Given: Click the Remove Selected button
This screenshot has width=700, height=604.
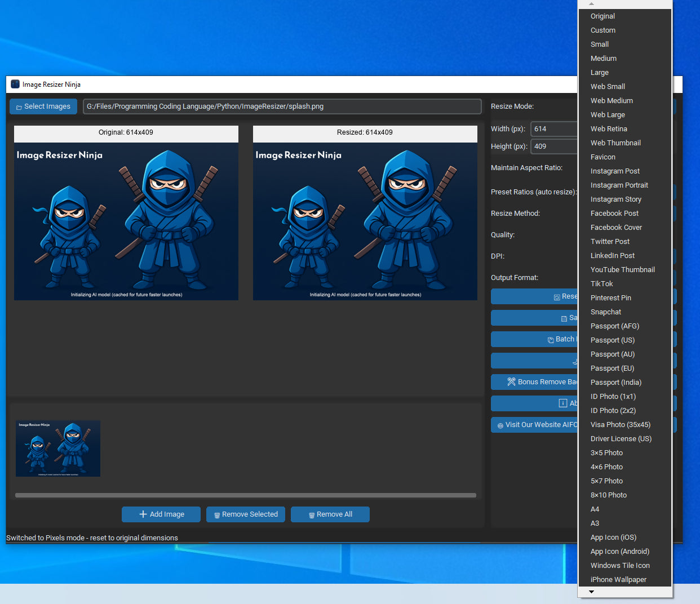Looking at the screenshot, I should 246,514.
